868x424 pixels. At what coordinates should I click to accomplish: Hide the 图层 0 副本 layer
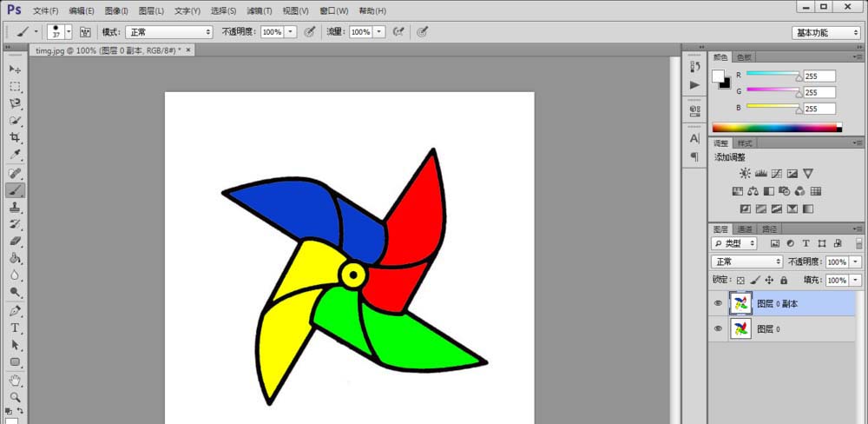[x=718, y=303]
